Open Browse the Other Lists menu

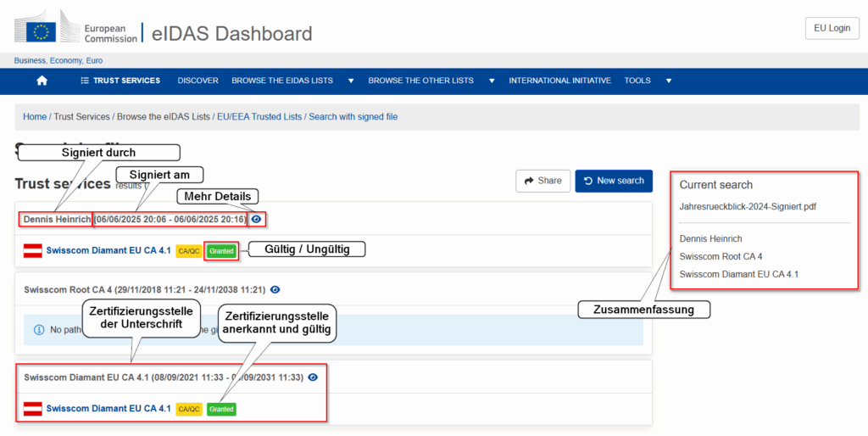[x=420, y=81]
